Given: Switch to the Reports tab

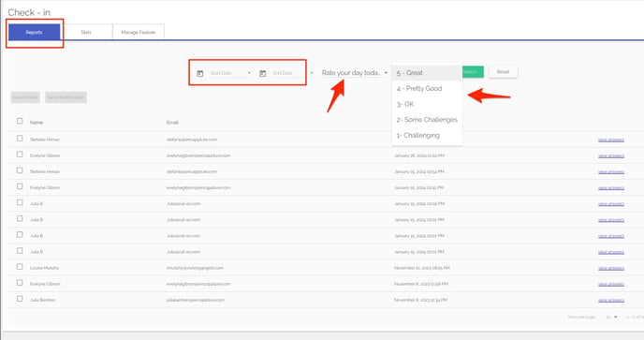Looking at the screenshot, I should (x=34, y=32).
